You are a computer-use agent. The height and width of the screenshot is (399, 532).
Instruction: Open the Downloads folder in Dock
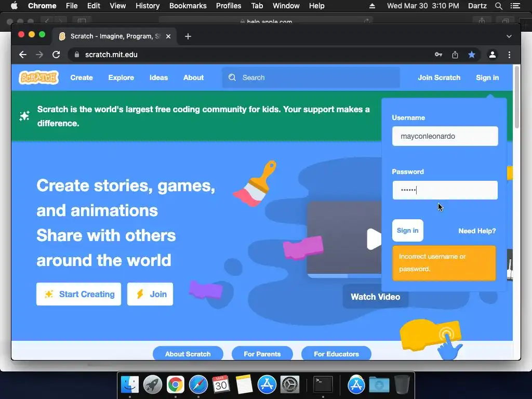click(379, 384)
